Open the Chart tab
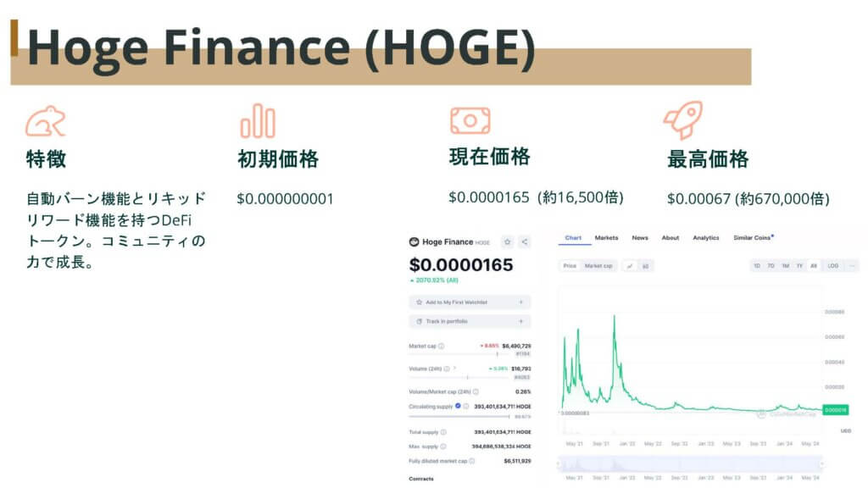 click(573, 238)
